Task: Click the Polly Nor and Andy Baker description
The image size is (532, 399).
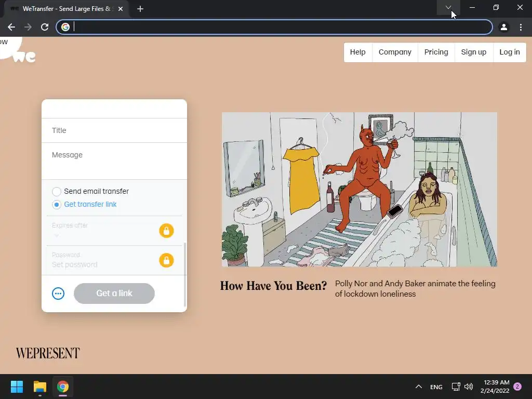Action: click(415, 289)
